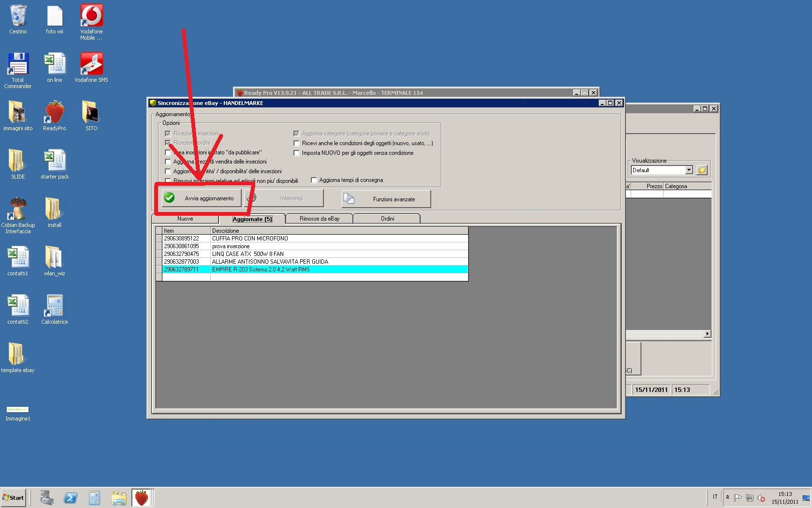Click the Item column header
This screenshot has width=812, height=508.
(186, 231)
